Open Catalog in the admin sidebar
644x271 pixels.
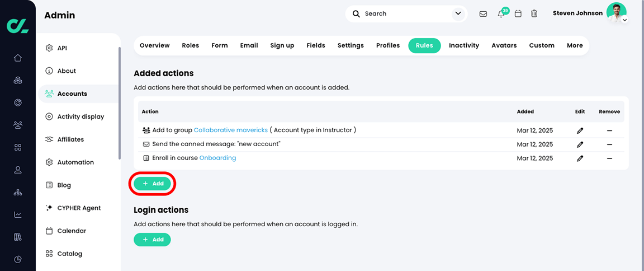78,254
